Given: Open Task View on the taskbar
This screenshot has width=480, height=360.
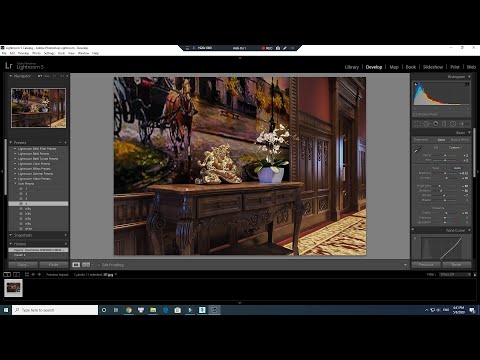Looking at the screenshot, I should point(116,310).
